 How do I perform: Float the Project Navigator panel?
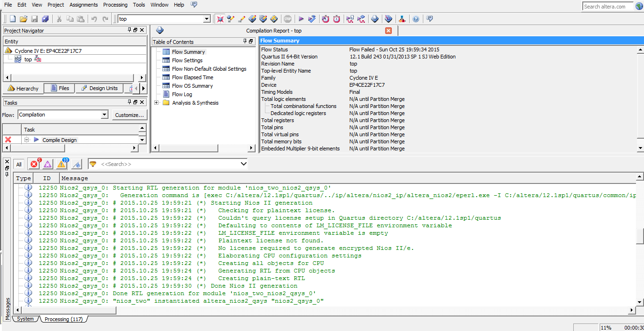135,30
